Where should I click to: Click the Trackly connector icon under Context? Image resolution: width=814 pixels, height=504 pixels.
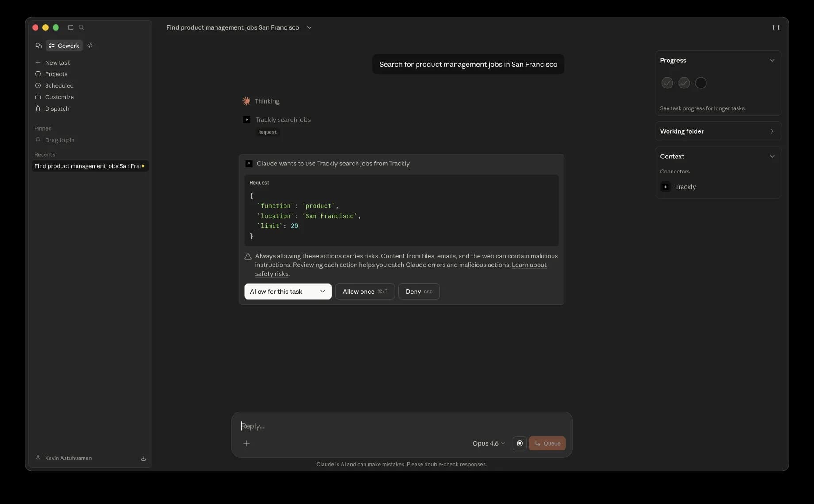[x=666, y=187]
